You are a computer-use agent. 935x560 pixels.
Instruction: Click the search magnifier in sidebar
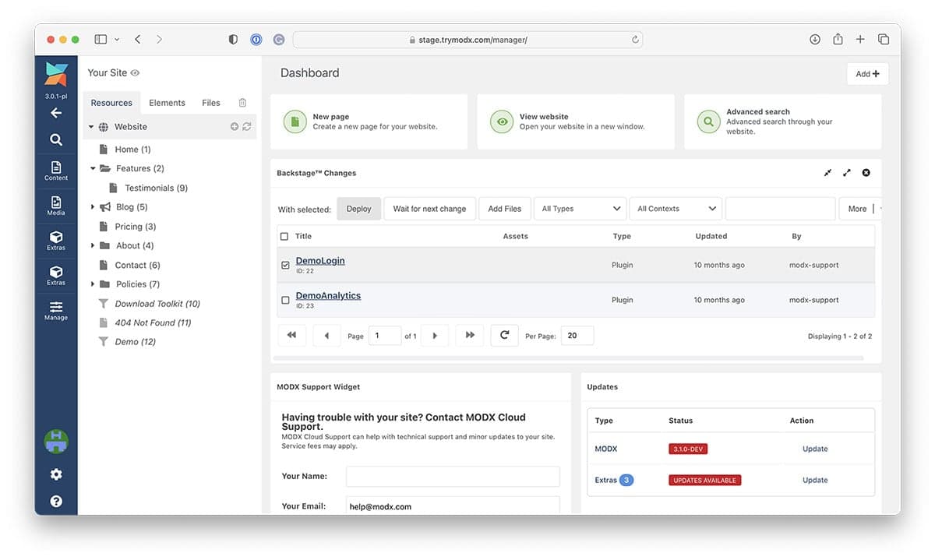point(56,140)
